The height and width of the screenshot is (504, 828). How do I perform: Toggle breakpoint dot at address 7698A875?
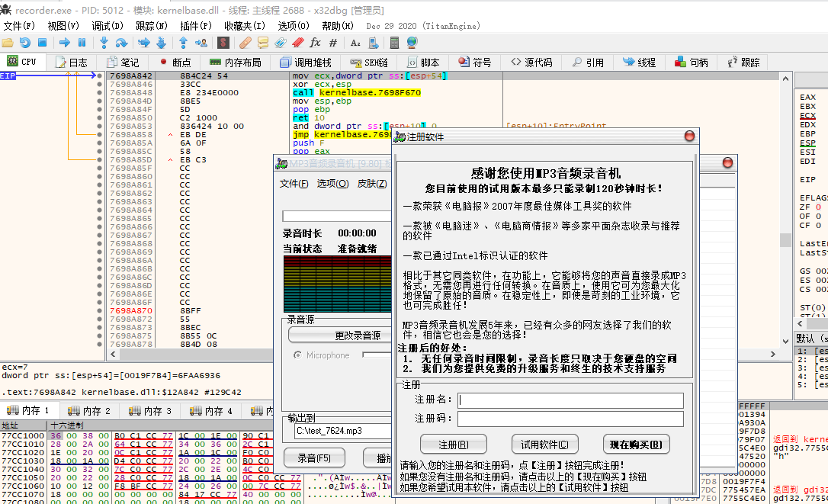tap(99, 336)
